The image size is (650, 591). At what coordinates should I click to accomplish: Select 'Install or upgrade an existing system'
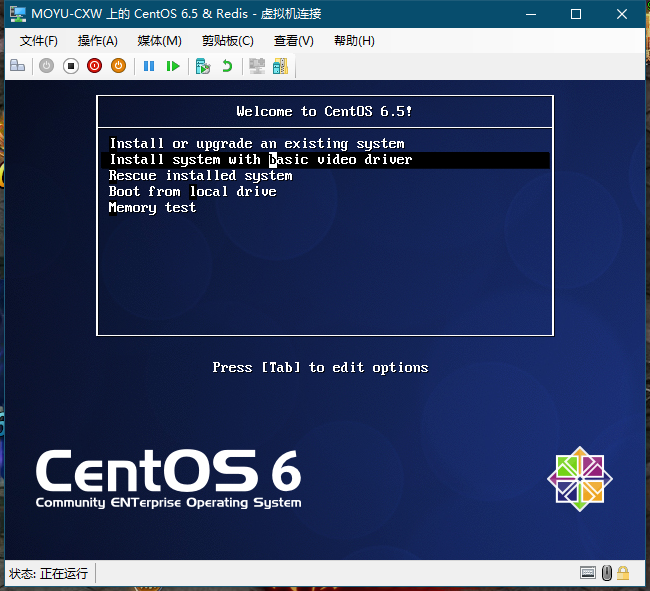[325, 144]
